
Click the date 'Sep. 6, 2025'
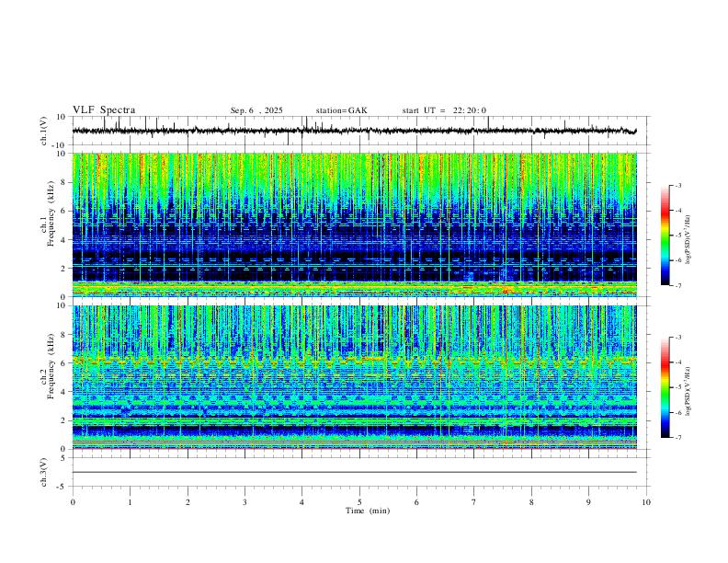[256, 110]
